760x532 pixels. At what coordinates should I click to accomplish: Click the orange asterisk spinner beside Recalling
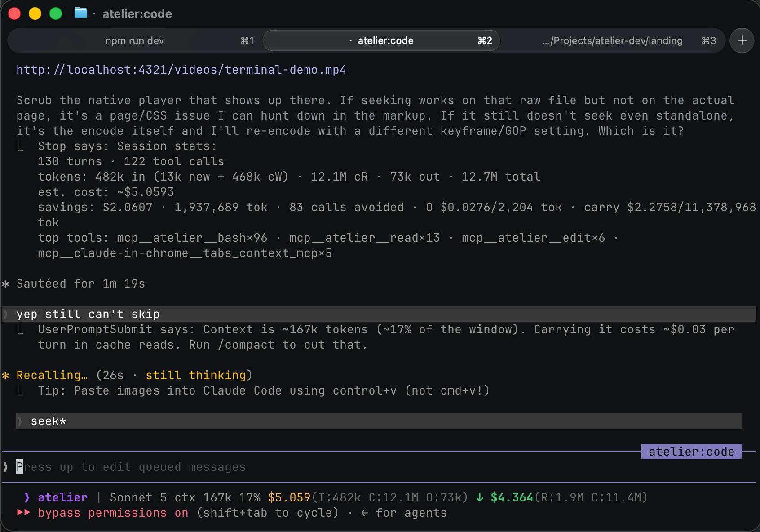[x=5, y=375]
